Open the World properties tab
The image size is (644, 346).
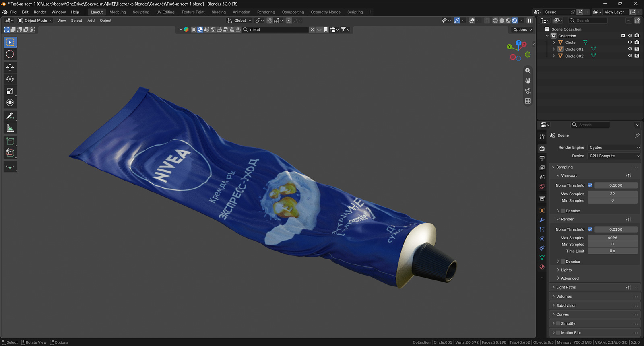(542, 187)
